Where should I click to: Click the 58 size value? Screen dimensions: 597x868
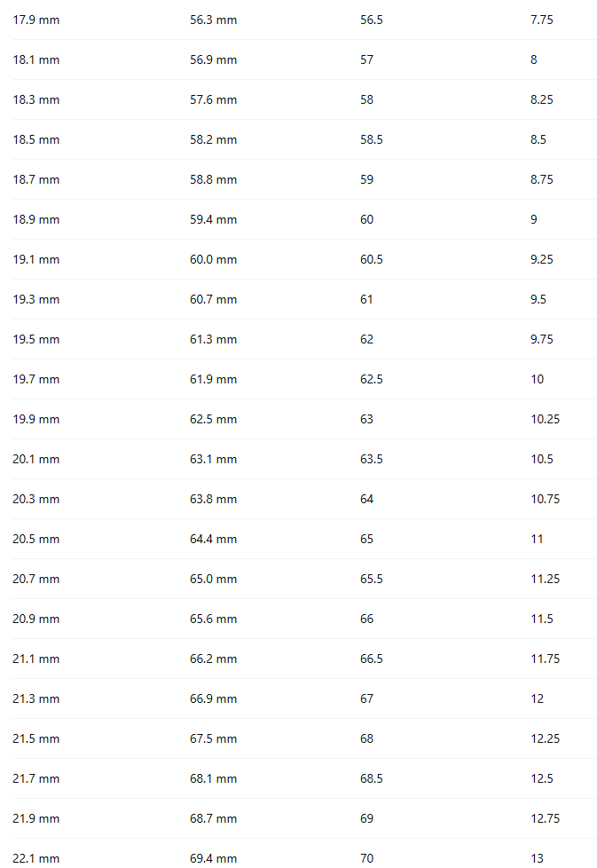click(366, 99)
